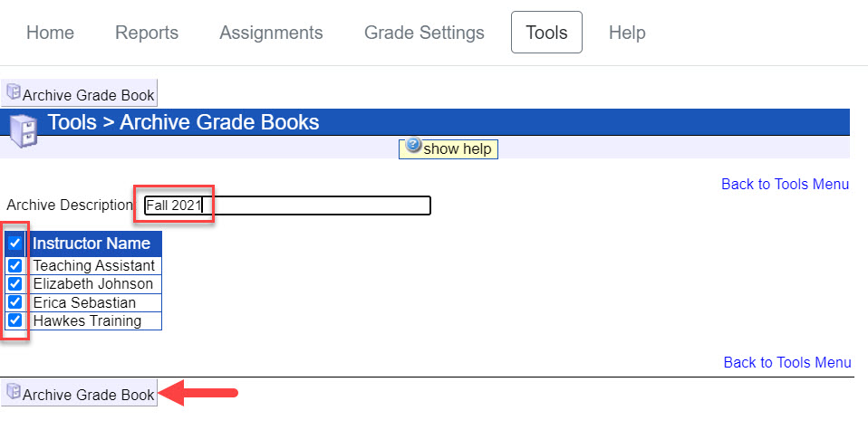Open the Reports menu

147,33
